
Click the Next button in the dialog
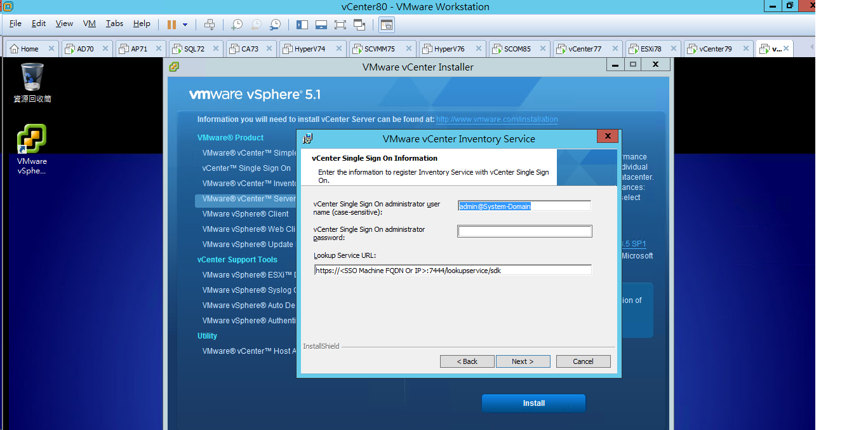point(523,361)
